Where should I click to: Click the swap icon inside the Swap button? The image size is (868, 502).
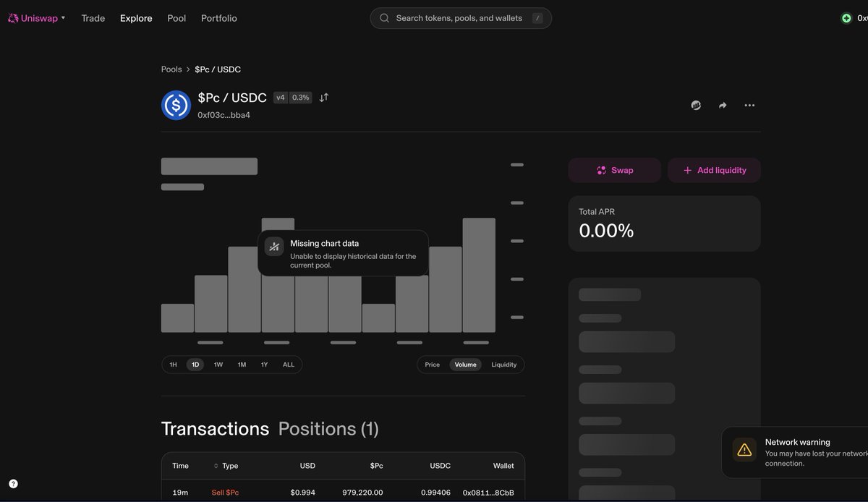pyautogui.click(x=601, y=170)
